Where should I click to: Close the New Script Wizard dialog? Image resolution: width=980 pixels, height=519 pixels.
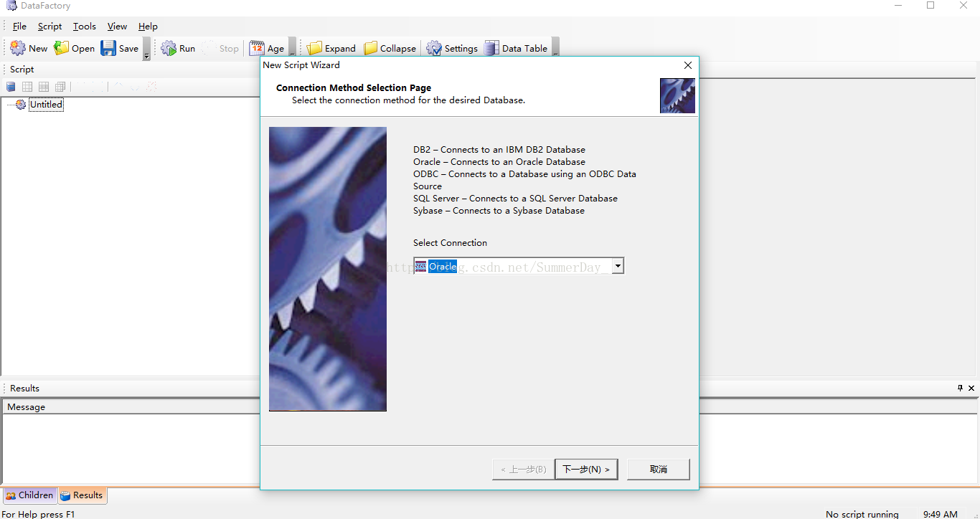[688, 65]
